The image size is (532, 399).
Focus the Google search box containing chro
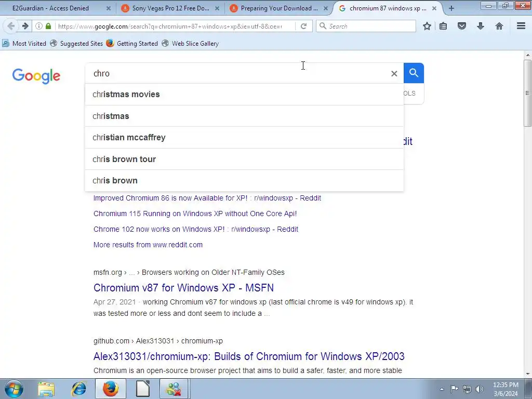(x=237, y=73)
